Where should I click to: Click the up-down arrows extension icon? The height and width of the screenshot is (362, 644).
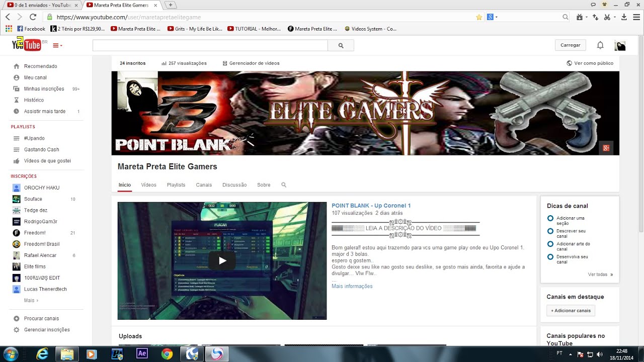pyautogui.click(x=595, y=17)
